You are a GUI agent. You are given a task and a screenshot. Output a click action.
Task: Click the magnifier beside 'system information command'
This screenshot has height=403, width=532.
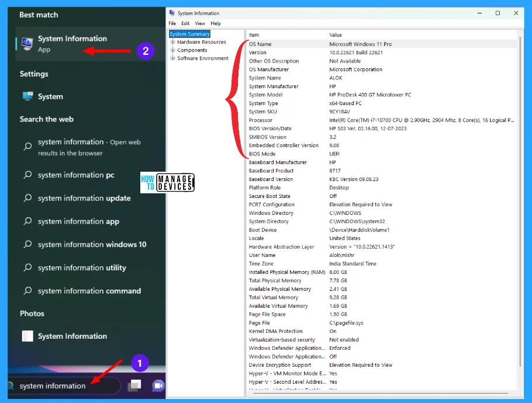point(27,291)
